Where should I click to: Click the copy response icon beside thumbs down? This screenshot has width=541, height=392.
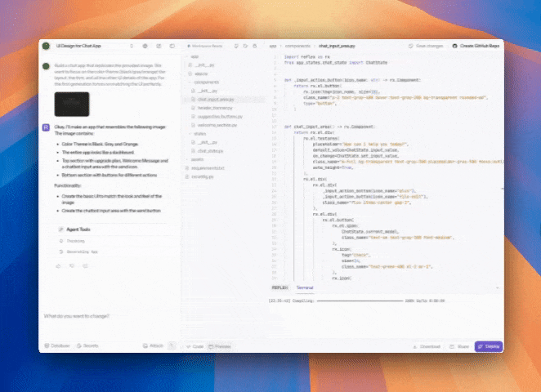coord(86,265)
